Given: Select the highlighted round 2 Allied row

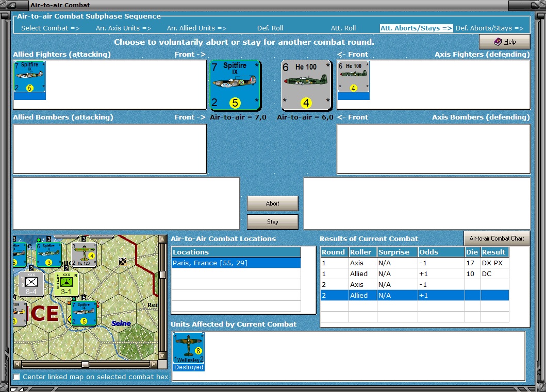Looking at the screenshot, I should click(x=415, y=295).
